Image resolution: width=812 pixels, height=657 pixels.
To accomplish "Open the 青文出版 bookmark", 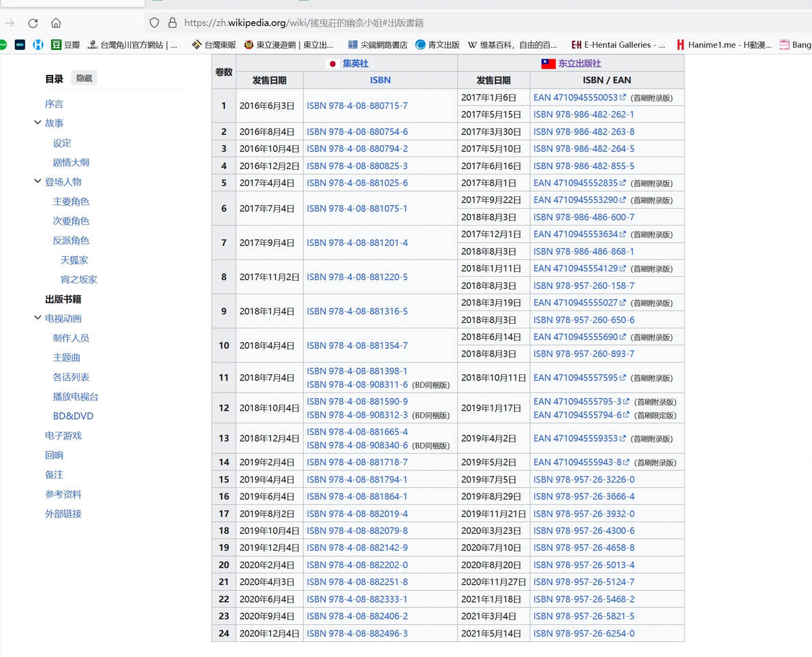I will pyautogui.click(x=437, y=44).
